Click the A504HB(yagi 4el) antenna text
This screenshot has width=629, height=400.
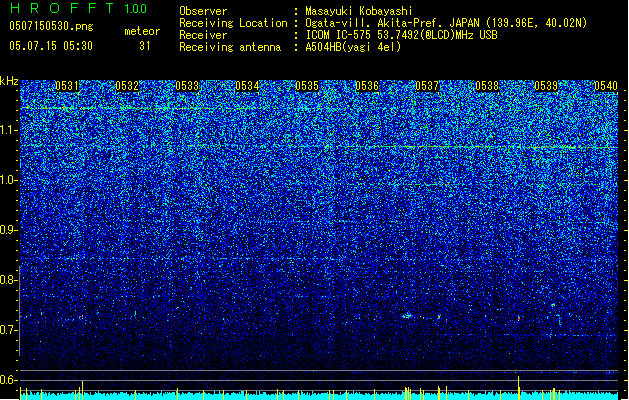(x=353, y=47)
